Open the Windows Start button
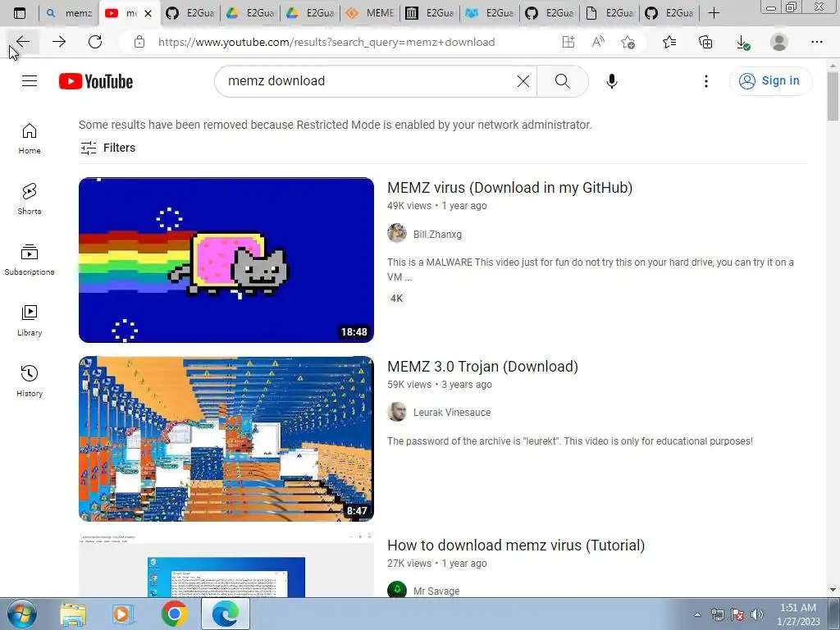Screen dimensions: 840x630 (21, 614)
